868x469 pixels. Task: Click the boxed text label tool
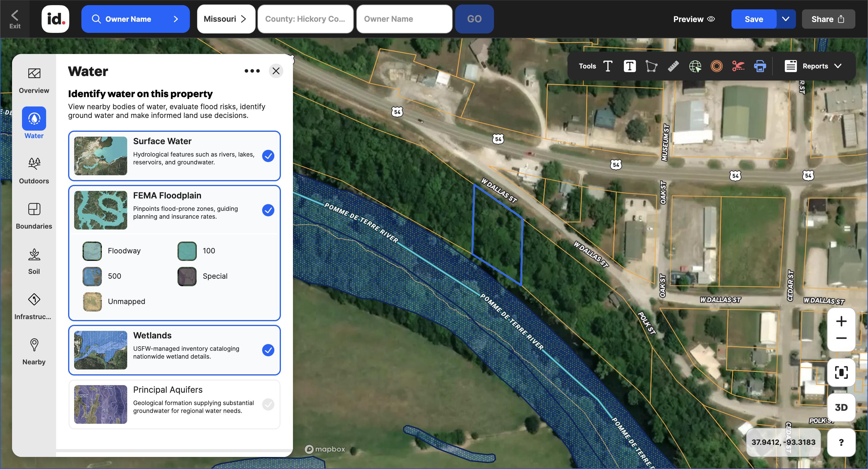pos(629,66)
